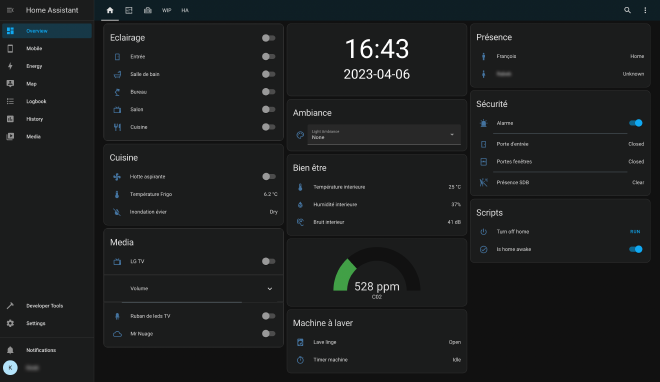Image resolution: width=660 pixels, height=382 pixels.
Task: Click the Cuisine fork and knife icon
Action: click(117, 127)
